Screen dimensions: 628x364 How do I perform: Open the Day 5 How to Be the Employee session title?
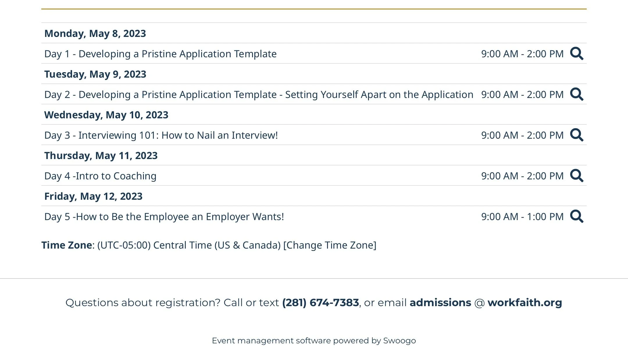[164, 217]
